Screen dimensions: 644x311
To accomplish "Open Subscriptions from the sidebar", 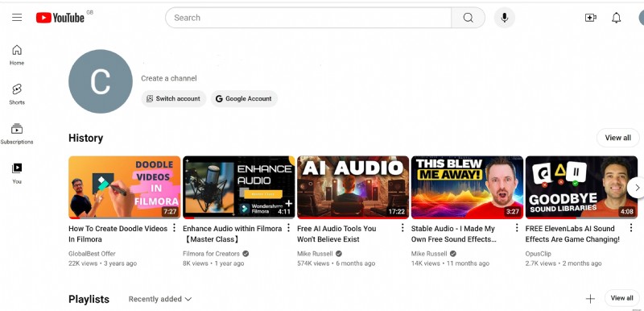I will pyautogui.click(x=17, y=134).
